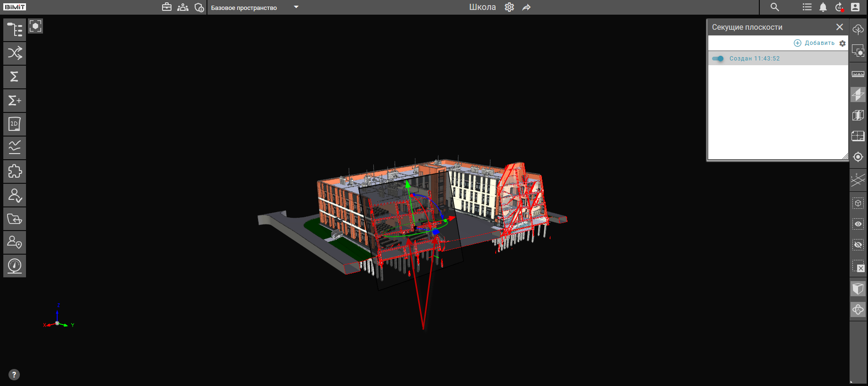Click 'Добавить' to add a section plane

tap(814, 43)
